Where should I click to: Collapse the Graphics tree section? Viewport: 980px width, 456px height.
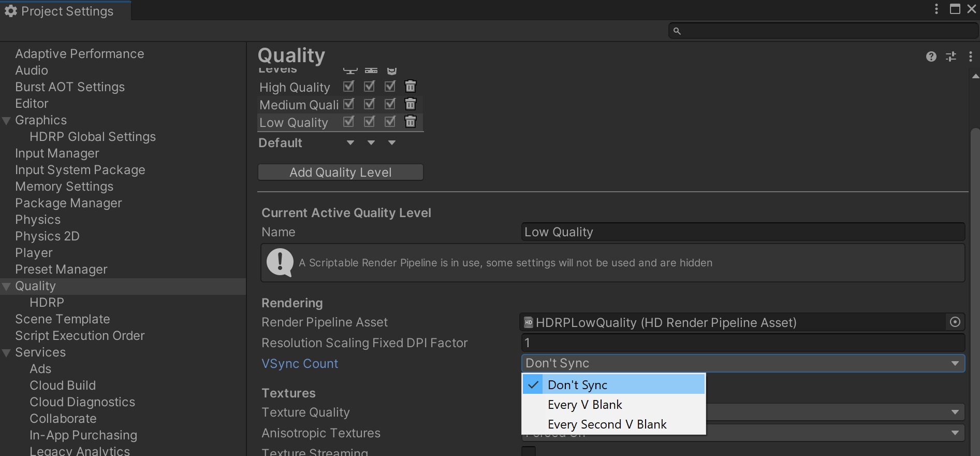click(x=7, y=121)
